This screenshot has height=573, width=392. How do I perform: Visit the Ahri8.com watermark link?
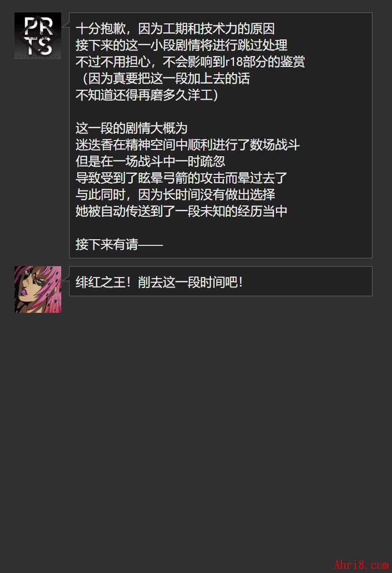(x=361, y=565)
